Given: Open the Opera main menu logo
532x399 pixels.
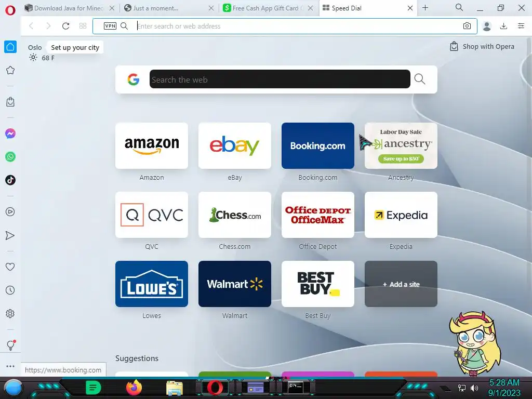Looking at the screenshot, I should 10,10.
